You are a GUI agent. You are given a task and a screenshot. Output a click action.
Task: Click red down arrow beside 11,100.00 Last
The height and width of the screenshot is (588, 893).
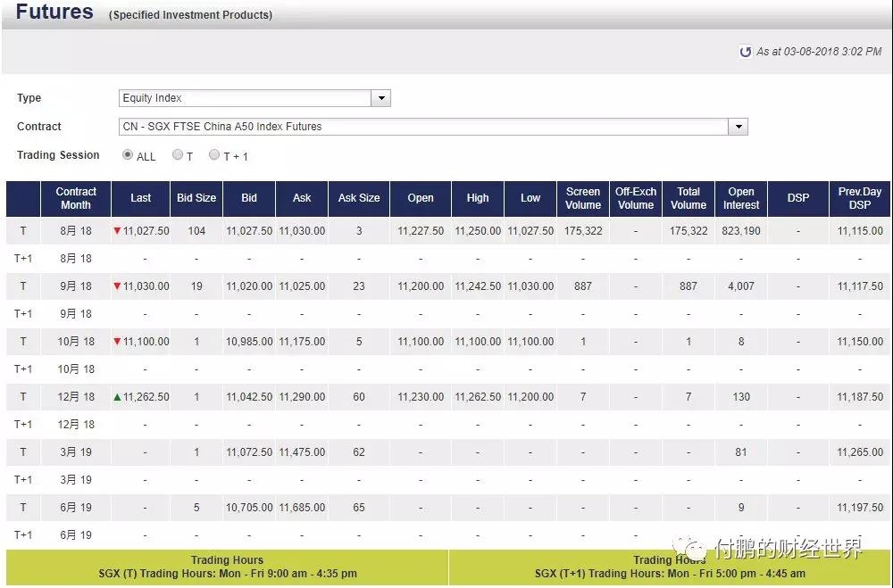117,342
